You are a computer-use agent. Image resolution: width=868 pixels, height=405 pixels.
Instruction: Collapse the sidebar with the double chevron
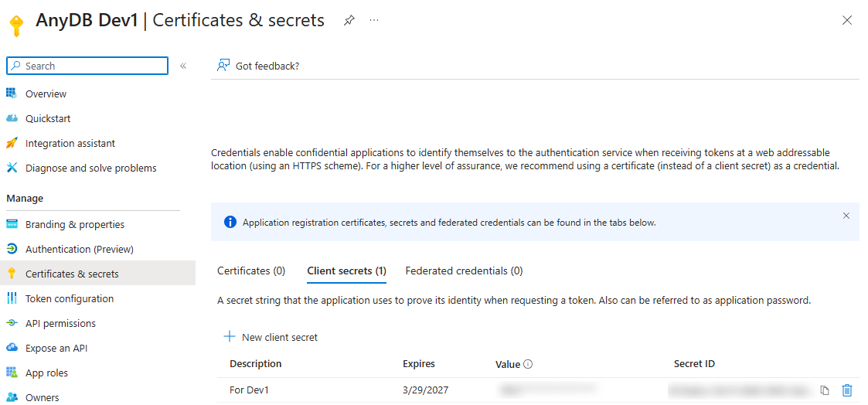(183, 66)
